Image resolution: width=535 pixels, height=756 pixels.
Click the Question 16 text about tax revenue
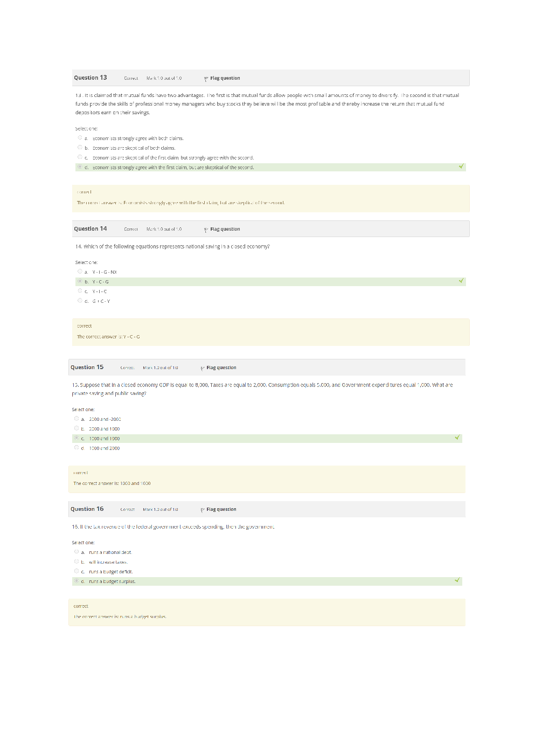(x=173, y=526)
